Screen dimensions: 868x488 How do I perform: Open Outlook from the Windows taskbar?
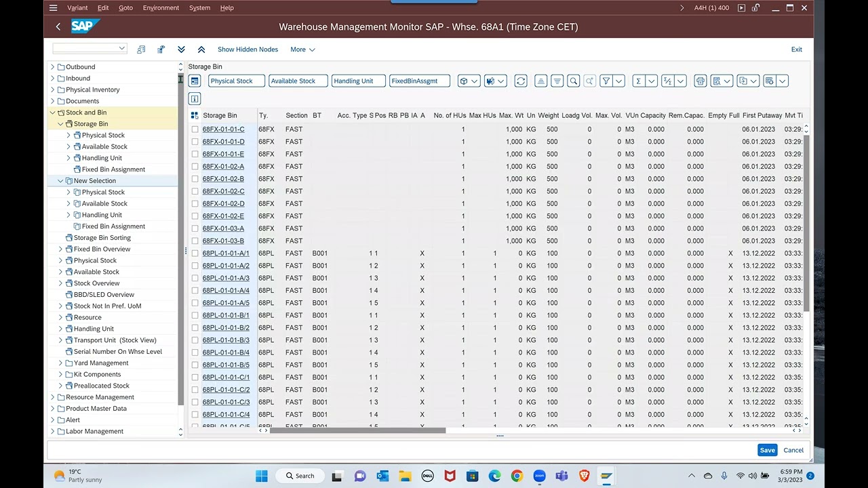[382, 476]
